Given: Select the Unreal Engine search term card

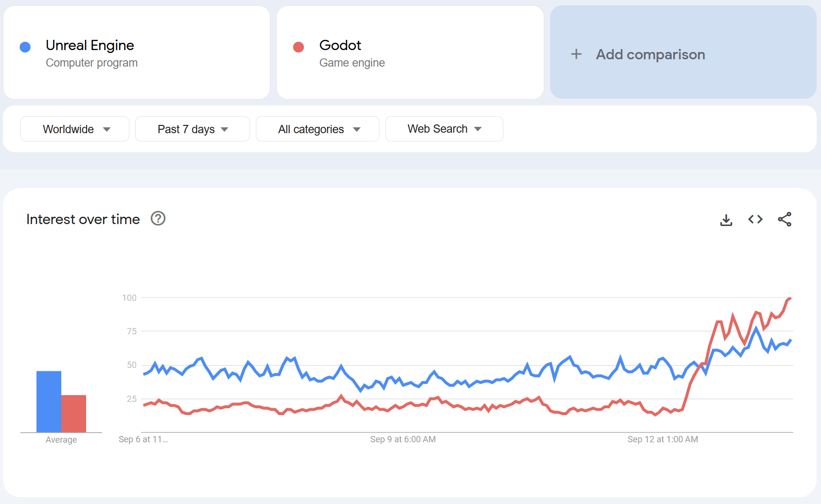Looking at the screenshot, I should pos(137,52).
